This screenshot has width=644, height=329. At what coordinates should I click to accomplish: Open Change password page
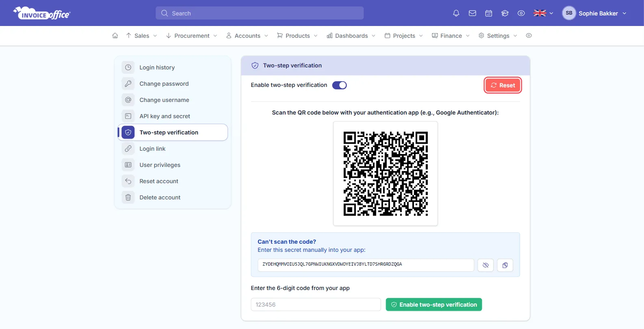(x=173, y=84)
